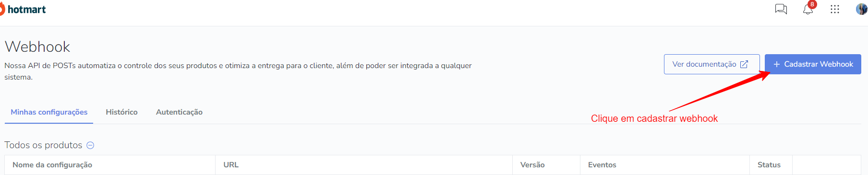Click the plus icon on Cadastrar Webhook

coord(776,64)
